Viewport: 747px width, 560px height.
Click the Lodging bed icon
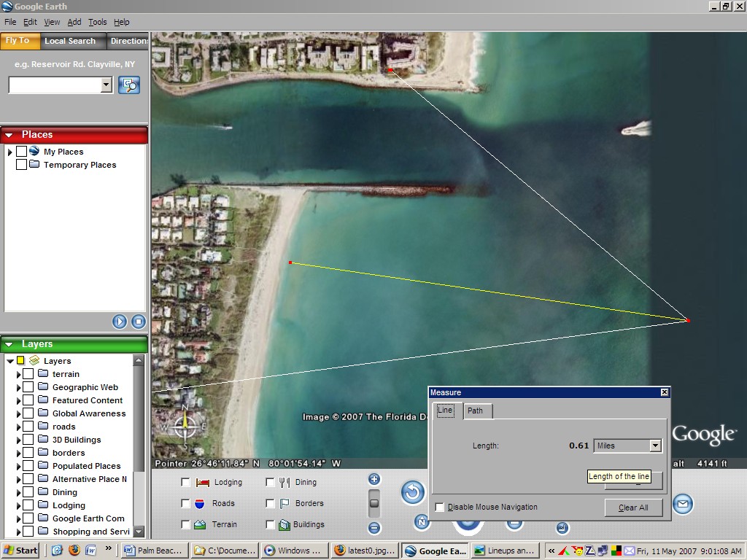point(203,483)
